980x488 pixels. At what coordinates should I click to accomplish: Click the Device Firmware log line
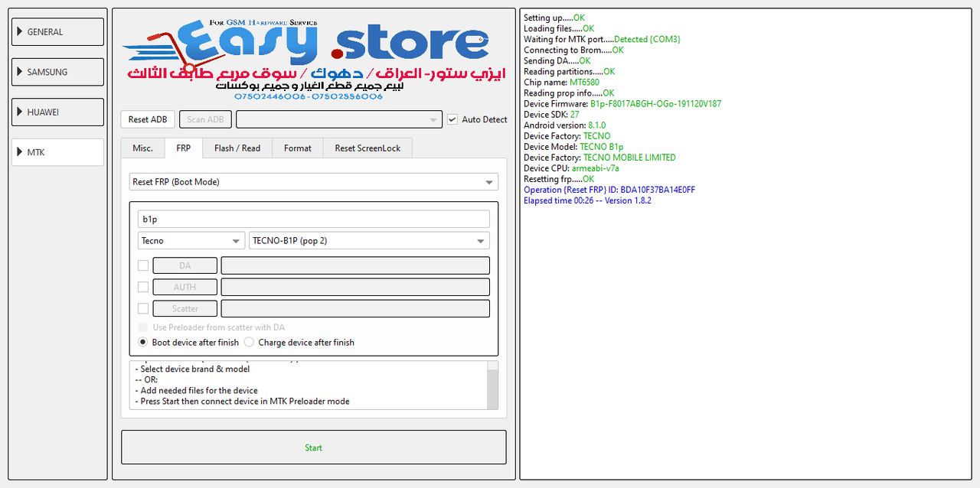tap(622, 103)
